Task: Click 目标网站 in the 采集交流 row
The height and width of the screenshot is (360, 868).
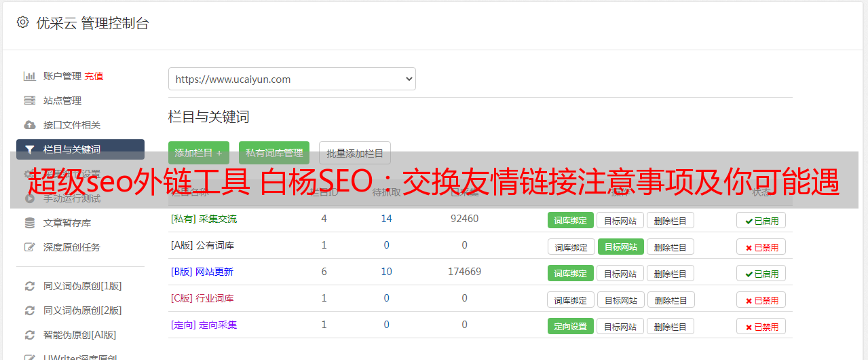Action: (x=620, y=220)
